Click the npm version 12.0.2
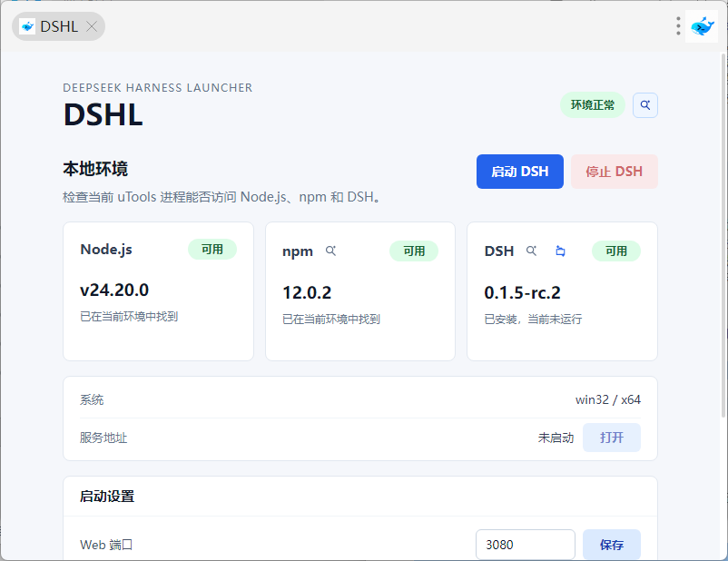This screenshot has height=561, width=728. tap(307, 293)
